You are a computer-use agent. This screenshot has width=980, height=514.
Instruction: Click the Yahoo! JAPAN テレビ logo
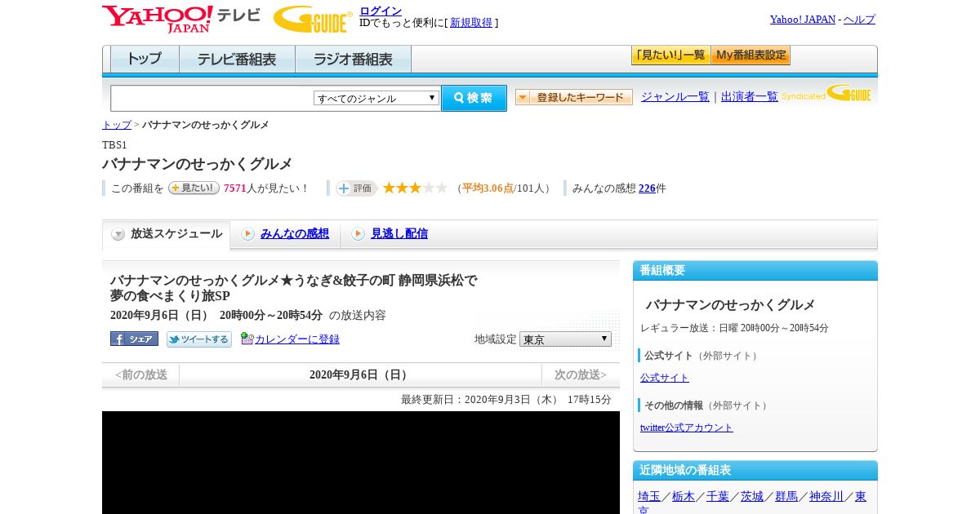pyautogui.click(x=181, y=19)
